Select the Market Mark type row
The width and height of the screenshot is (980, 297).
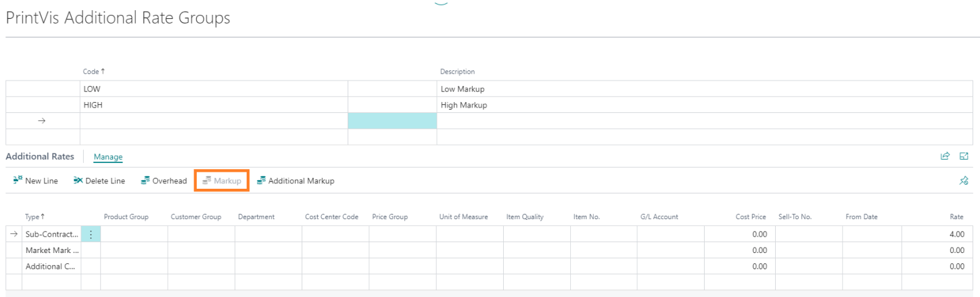tap(51, 250)
